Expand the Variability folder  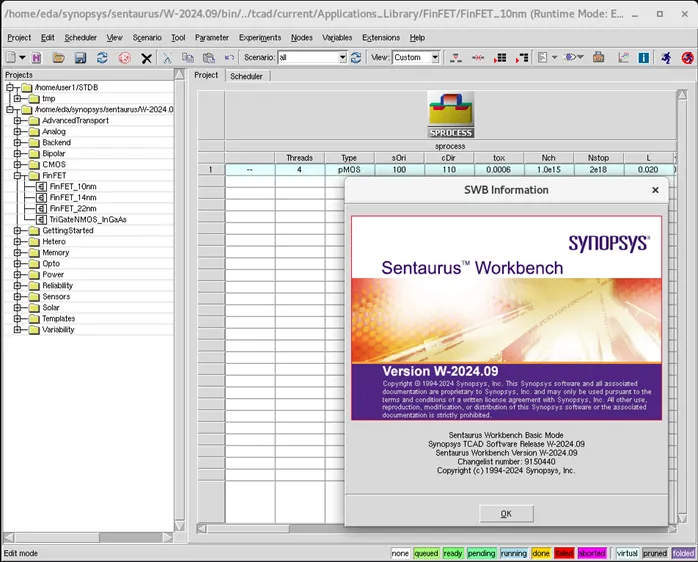tap(17, 330)
